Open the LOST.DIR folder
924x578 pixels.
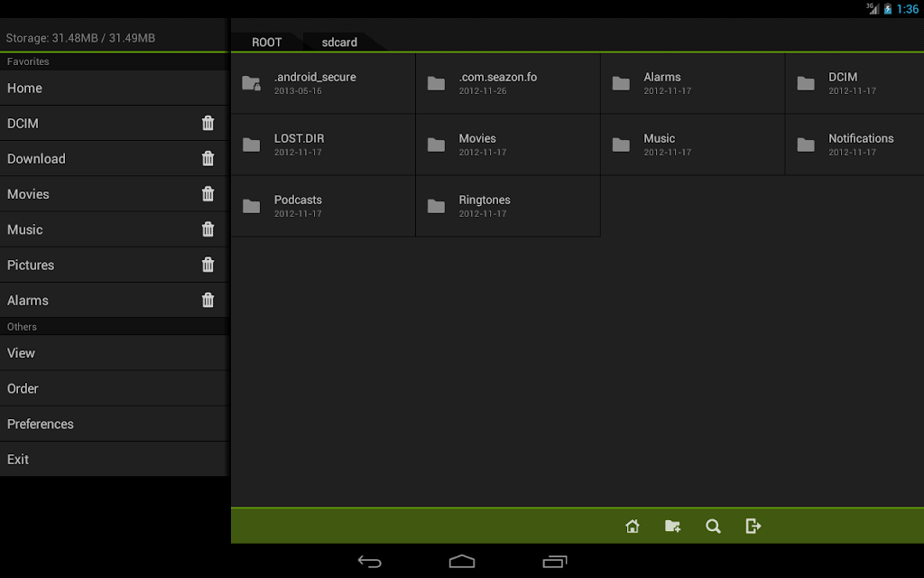(x=323, y=144)
